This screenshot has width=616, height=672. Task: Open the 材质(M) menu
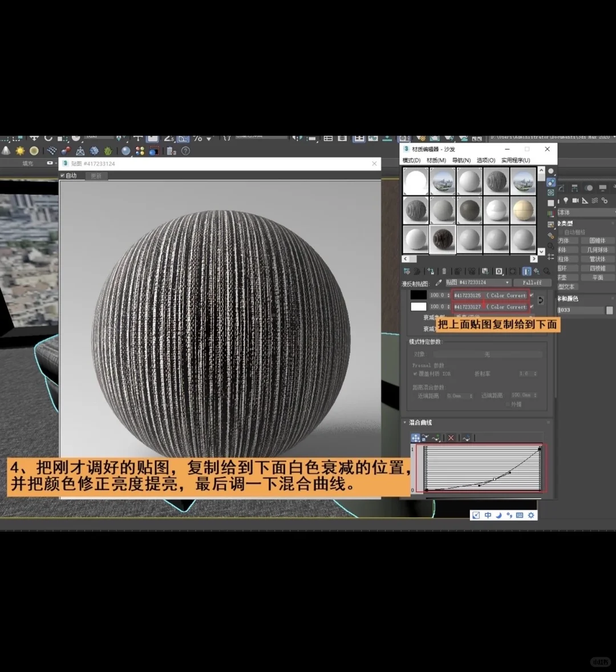(436, 160)
